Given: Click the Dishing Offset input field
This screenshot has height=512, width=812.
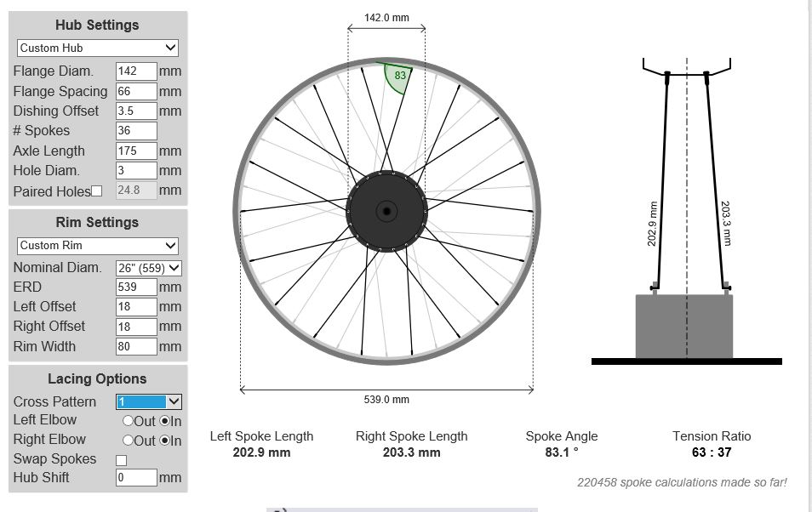Looking at the screenshot, I should 136,111.
